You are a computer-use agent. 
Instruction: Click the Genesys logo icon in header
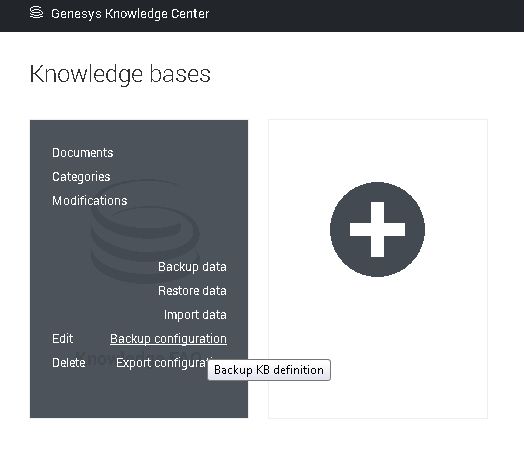(36, 13)
